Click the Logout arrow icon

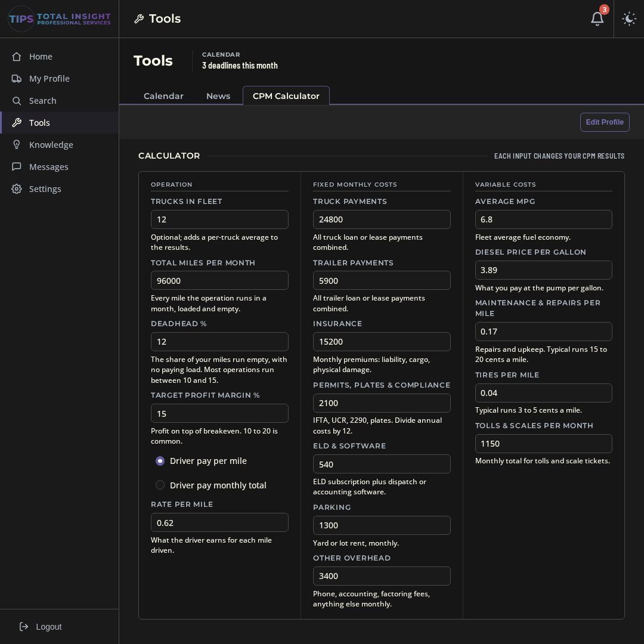(24, 626)
